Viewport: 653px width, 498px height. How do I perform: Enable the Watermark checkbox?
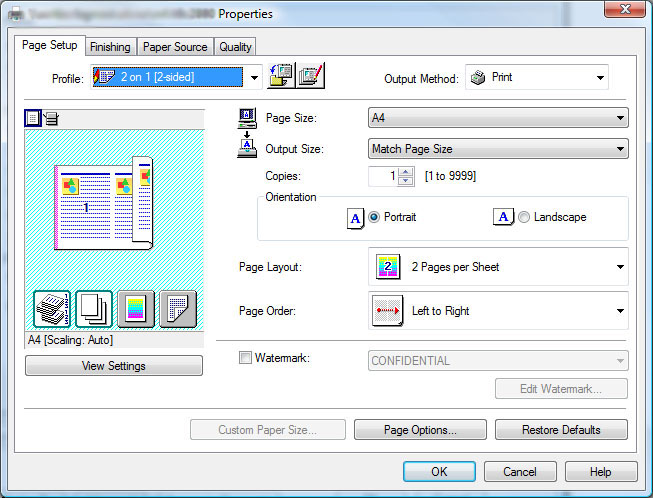pos(245,358)
